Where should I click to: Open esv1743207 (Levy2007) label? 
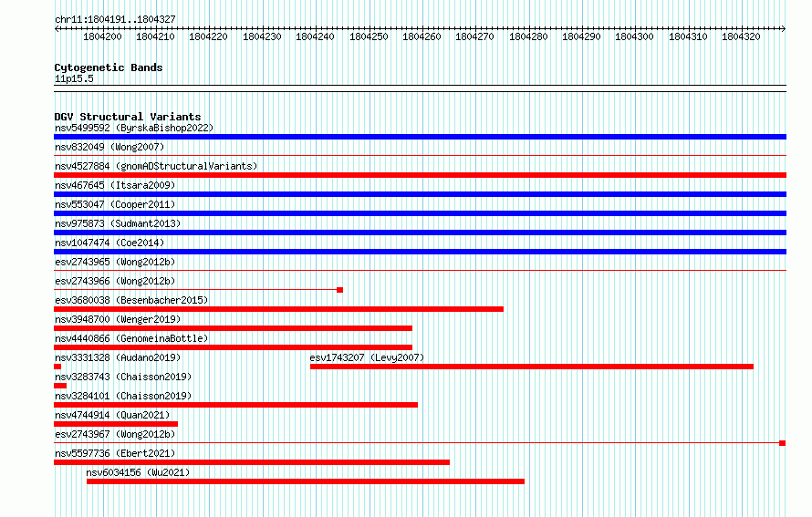367,357
